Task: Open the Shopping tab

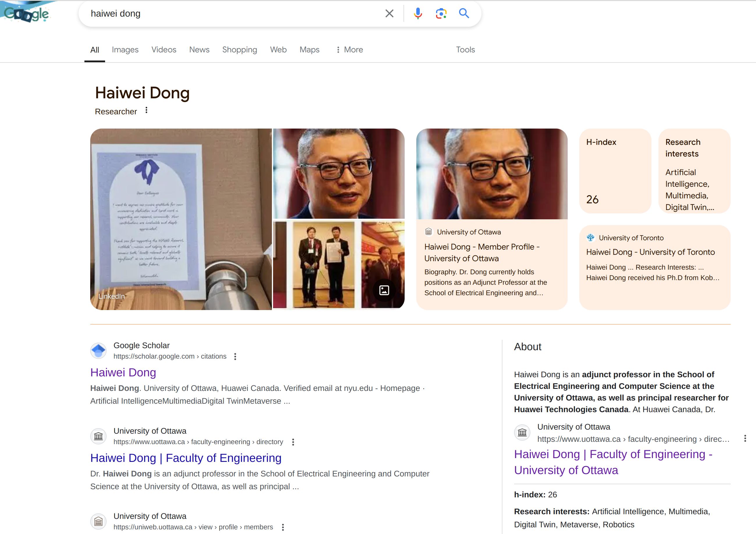Action: 239,50
